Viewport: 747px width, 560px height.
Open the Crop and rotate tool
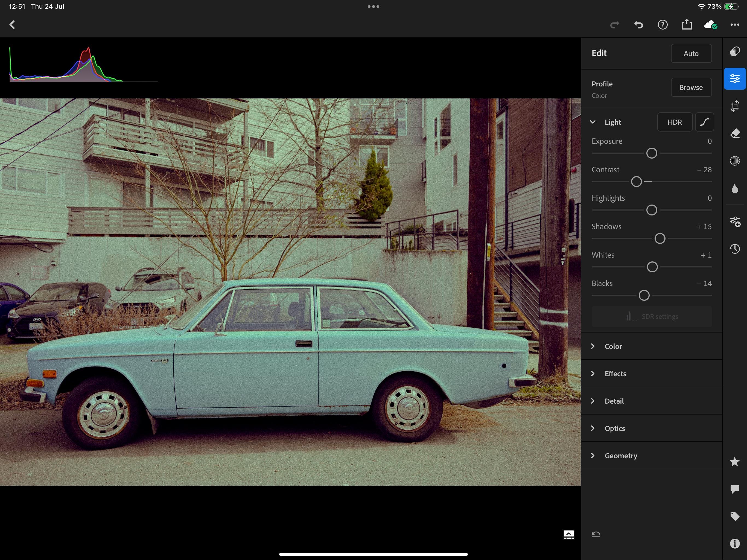(x=735, y=106)
